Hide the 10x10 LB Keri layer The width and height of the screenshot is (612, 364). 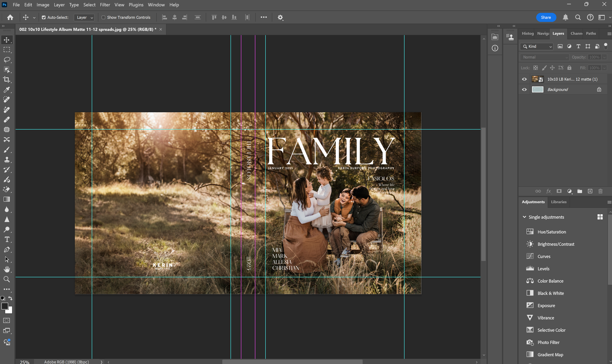(524, 79)
